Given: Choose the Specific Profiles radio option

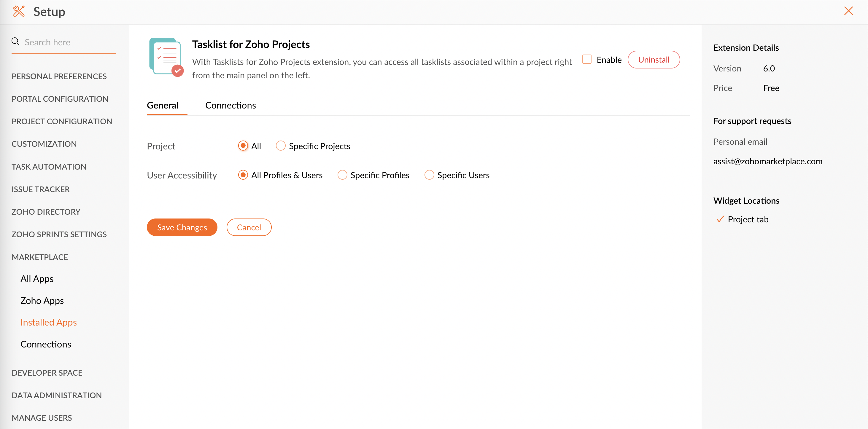Looking at the screenshot, I should (342, 175).
